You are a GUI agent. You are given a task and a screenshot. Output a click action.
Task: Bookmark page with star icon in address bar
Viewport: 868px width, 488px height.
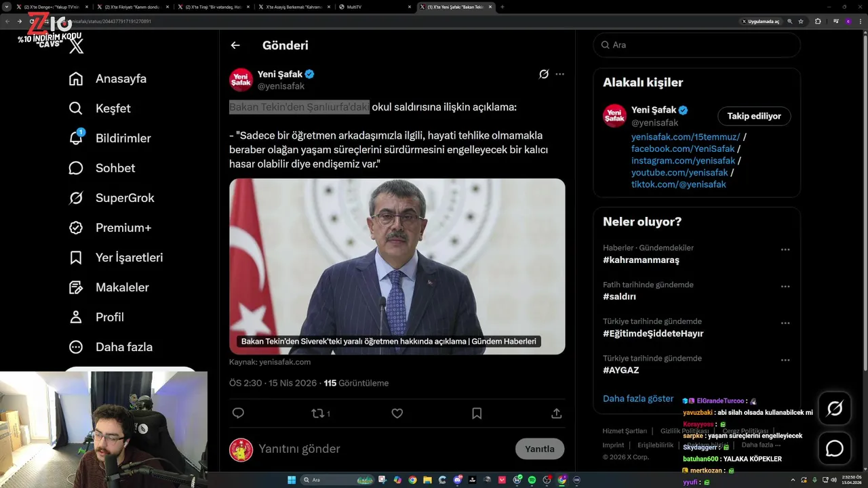(801, 21)
